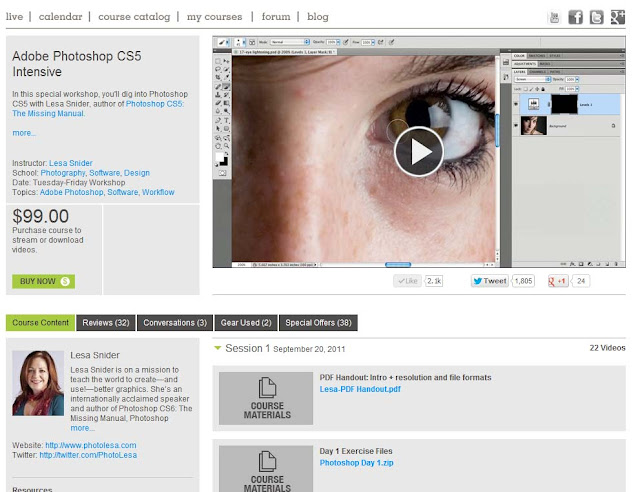Click Course Materials thumbnail for PDF Handout

point(266,398)
